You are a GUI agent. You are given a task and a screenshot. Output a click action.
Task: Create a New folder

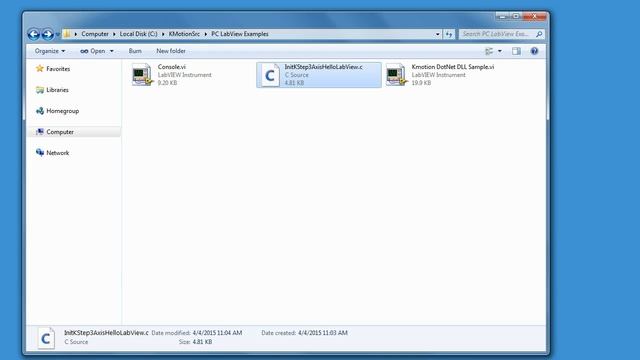[x=171, y=51]
